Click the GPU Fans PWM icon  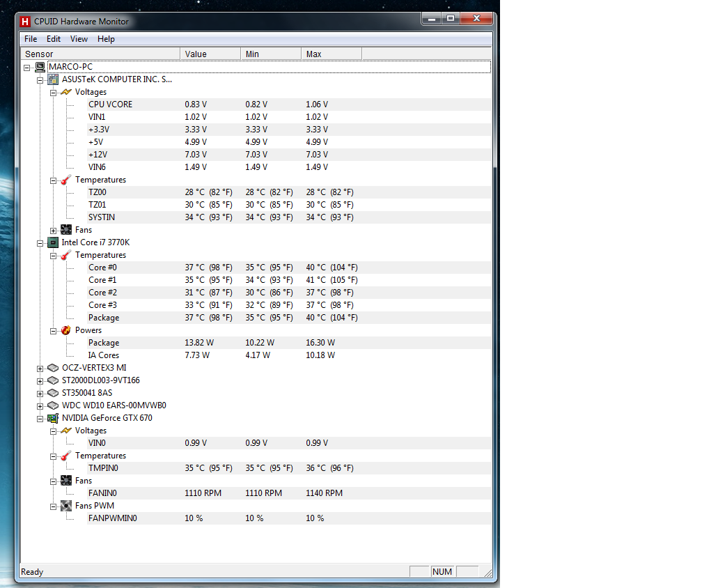coord(66,506)
